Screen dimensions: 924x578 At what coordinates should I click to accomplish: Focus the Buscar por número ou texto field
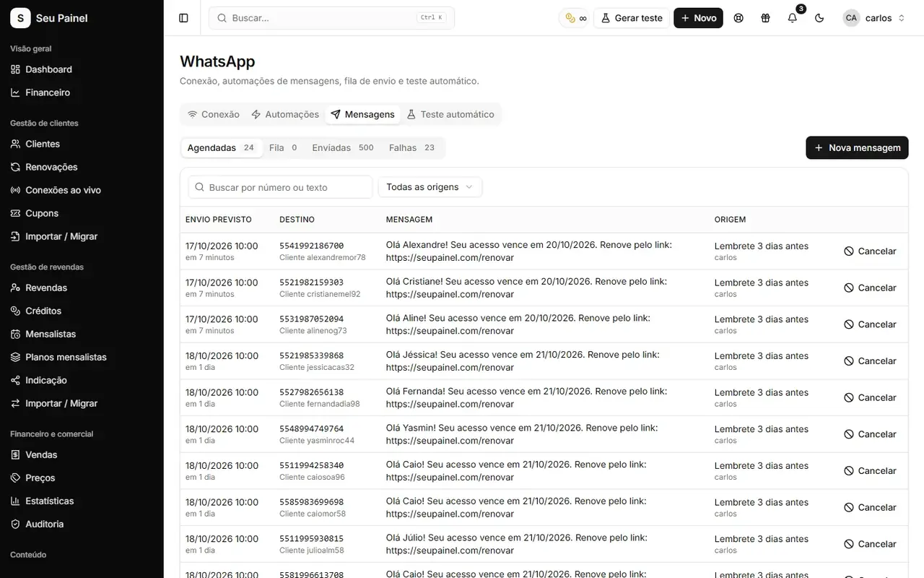280,187
